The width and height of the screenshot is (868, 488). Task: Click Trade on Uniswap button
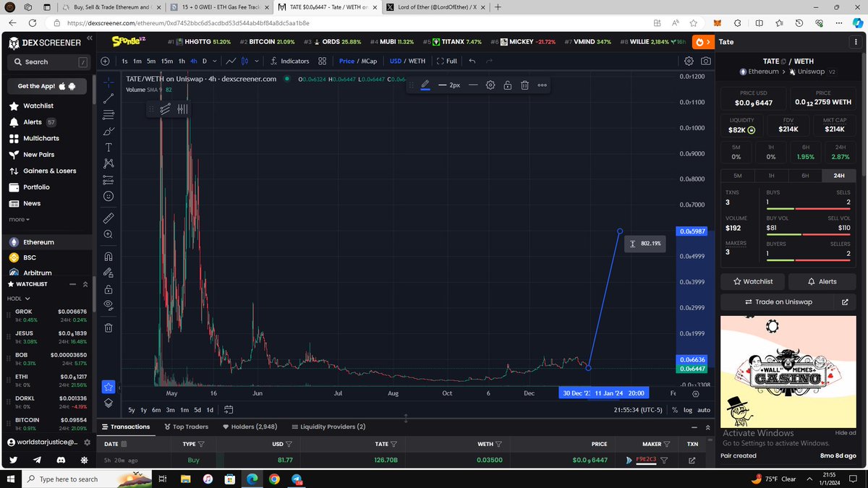[778, 301]
